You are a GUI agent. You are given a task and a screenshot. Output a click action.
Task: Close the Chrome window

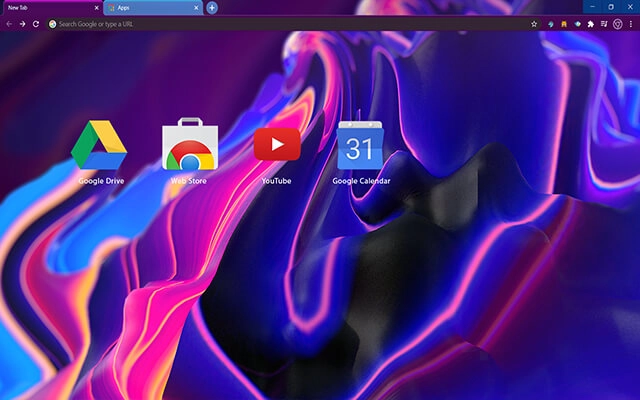pyautogui.click(x=630, y=7)
